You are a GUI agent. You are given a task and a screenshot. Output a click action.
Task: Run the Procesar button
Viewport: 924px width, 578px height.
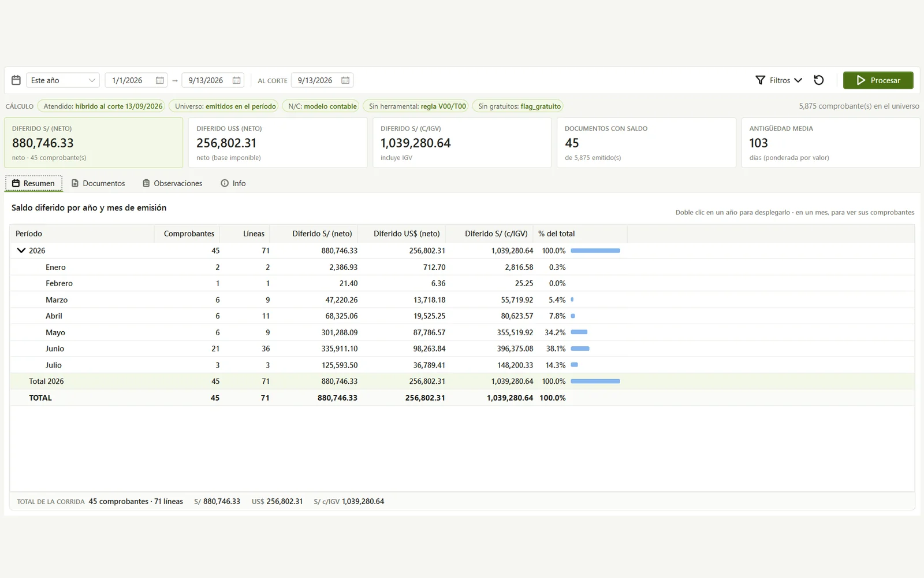point(878,80)
